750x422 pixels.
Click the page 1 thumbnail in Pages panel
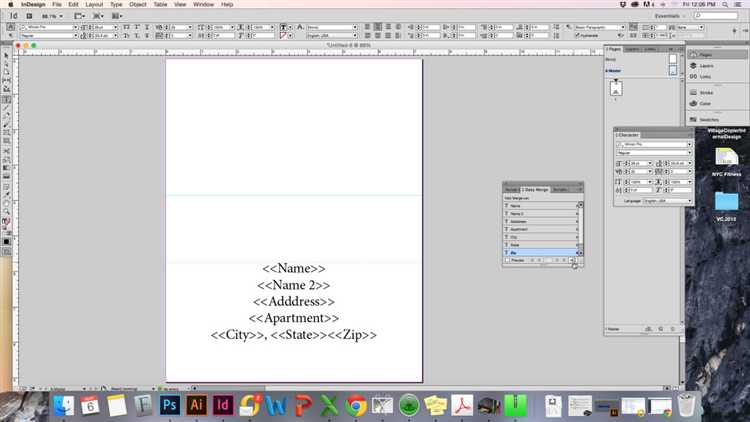(616, 89)
